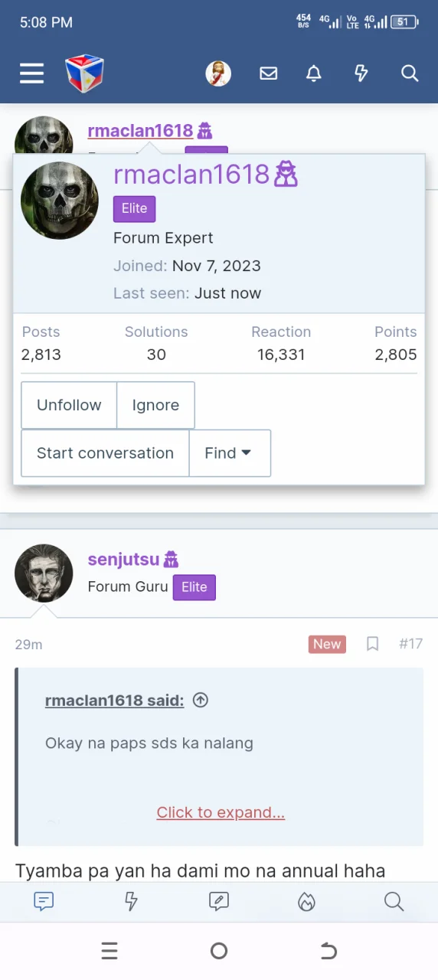Tap your account avatar in header

point(218,73)
